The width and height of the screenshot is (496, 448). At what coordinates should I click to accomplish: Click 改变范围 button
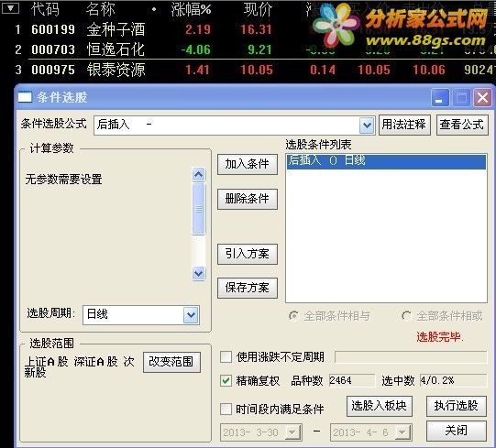(171, 362)
